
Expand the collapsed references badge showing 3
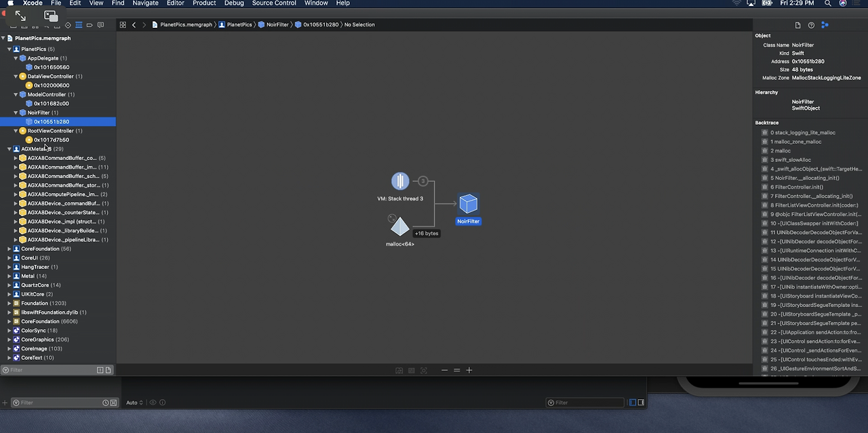click(x=423, y=181)
